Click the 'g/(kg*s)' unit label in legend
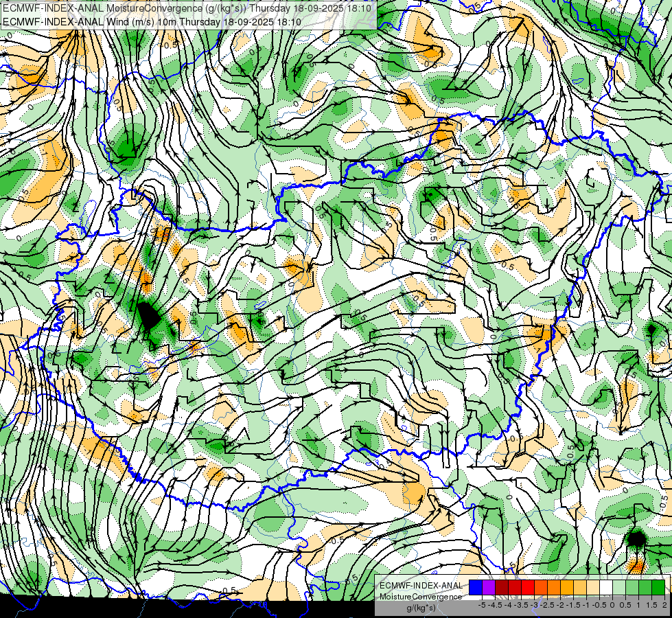Viewport: 672px width, 618px height. (x=421, y=608)
